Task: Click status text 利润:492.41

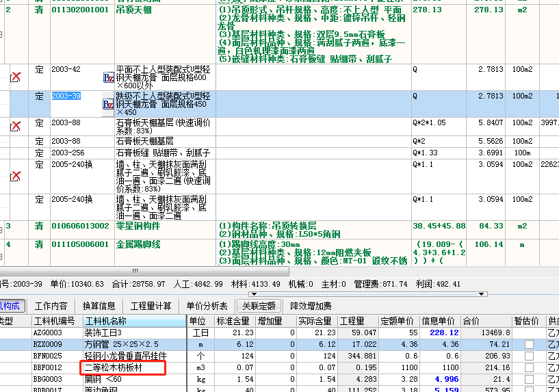Action: (x=438, y=284)
